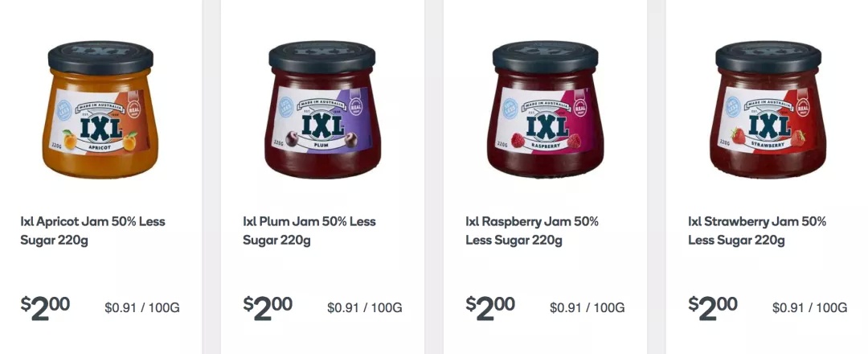Image resolution: width=868 pixels, height=354 pixels.
Task: Open the Ixl Plum Jam product image
Action: coord(322,109)
